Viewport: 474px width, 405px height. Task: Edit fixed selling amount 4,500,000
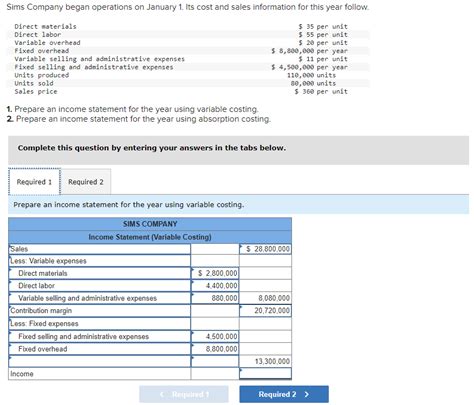click(x=215, y=337)
